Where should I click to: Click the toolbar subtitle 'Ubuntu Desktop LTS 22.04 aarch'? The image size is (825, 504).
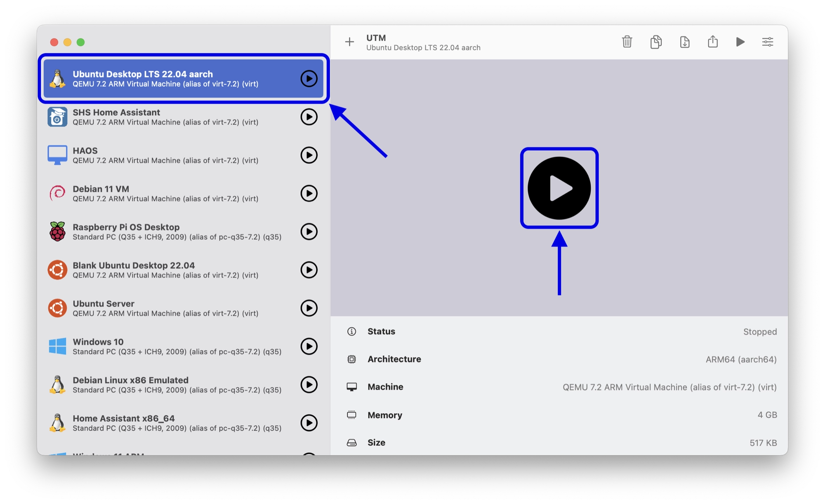pyautogui.click(x=423, y=48)
